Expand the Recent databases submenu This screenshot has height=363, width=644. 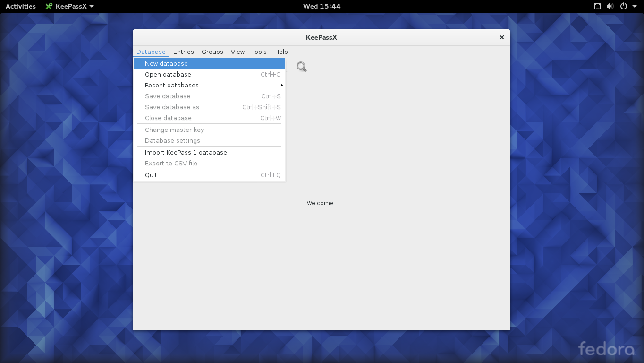tap(209, 85)
